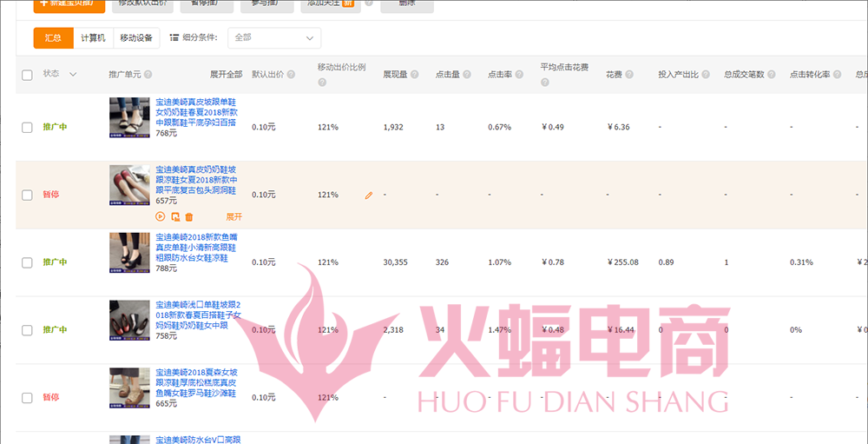This screenshot has width=868, height=444.
Task: Open help icon next to 投入产出比 header
Action: pyautogui.click(x=706, y=75)
